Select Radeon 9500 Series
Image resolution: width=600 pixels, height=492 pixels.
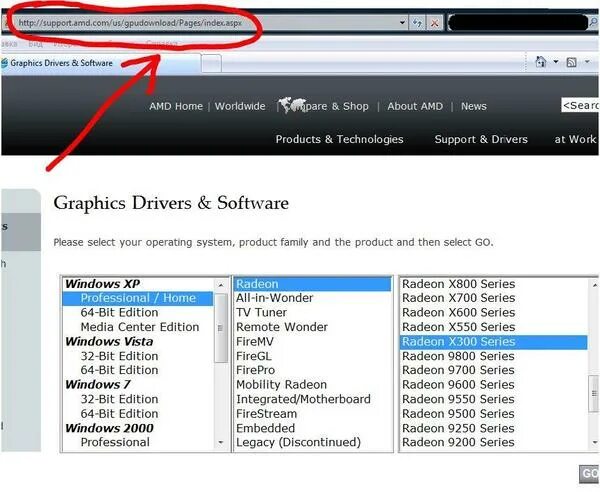point(494,414)
